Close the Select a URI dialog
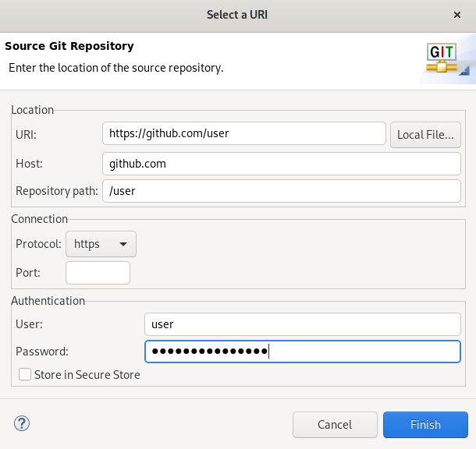The image size is (476, 449). click(456, 15)
